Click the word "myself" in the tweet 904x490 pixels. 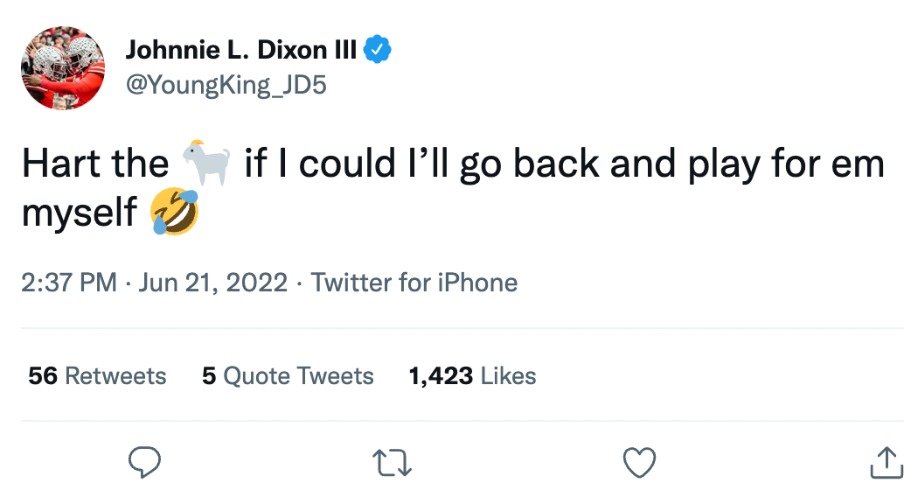coord(79,214)
